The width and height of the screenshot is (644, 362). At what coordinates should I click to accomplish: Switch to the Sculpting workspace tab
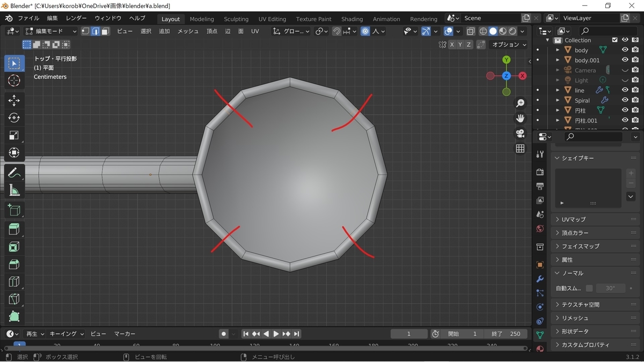236,19
